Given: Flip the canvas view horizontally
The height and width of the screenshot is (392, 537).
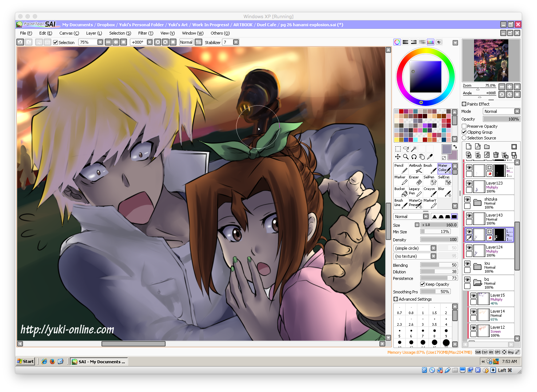Looking at the screenshot, I should coord(199,42).
